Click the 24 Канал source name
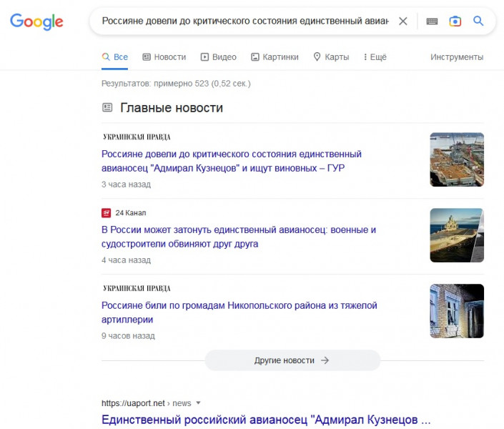The height and width of the screenshot is (429, 504). pyautogui.click(x=131, y=213)
